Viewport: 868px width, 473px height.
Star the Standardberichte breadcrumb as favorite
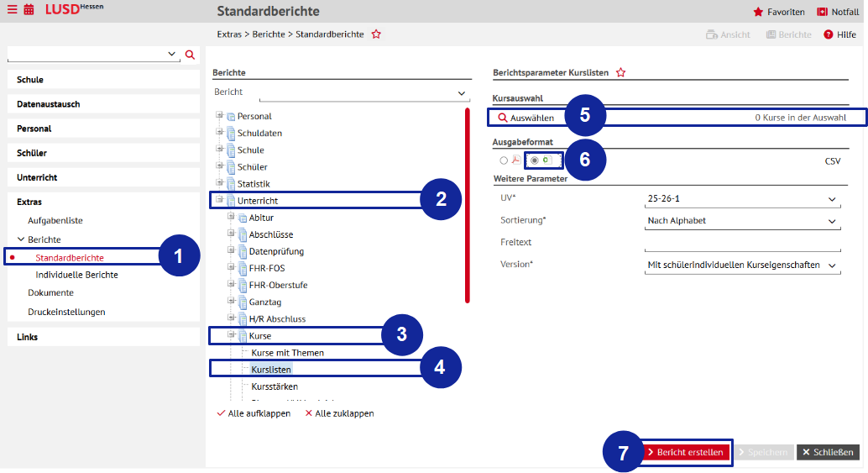[376, 34]
